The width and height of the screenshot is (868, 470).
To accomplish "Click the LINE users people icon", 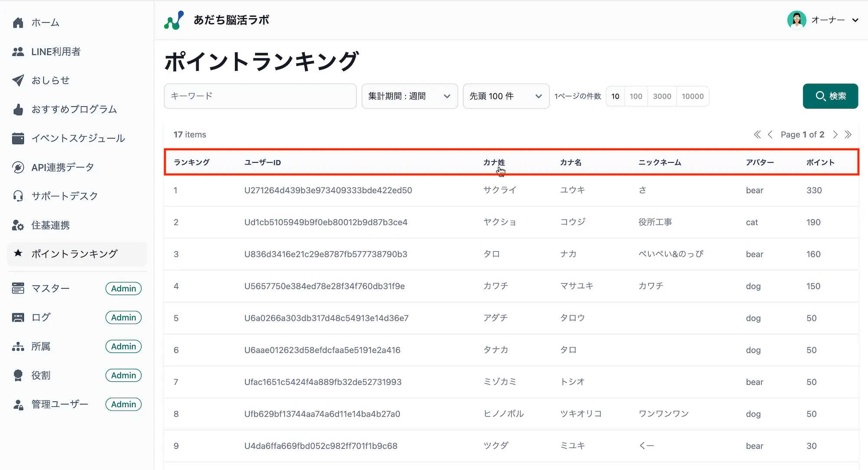I will 18,52.
